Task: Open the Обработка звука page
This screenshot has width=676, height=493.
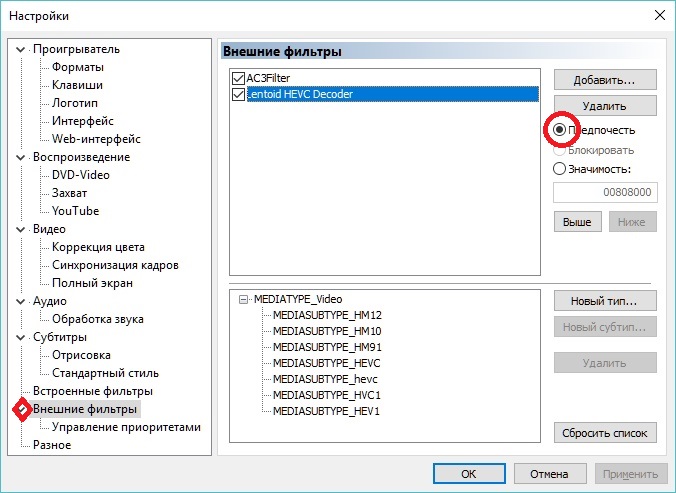Action: pos(98,319)
